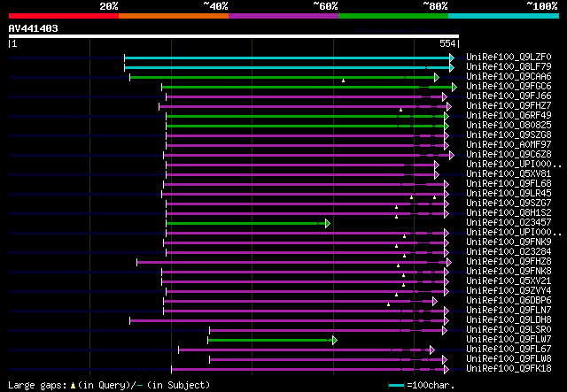Select the UniRef100_Q9FL68 label
This screenshot has height=392, width=567.
pos(509,183)
